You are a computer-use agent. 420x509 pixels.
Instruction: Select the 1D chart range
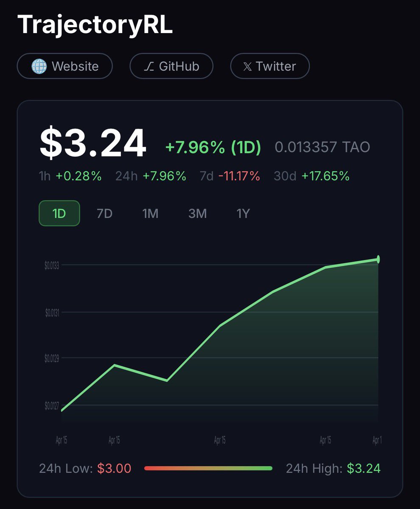(59, 213)
